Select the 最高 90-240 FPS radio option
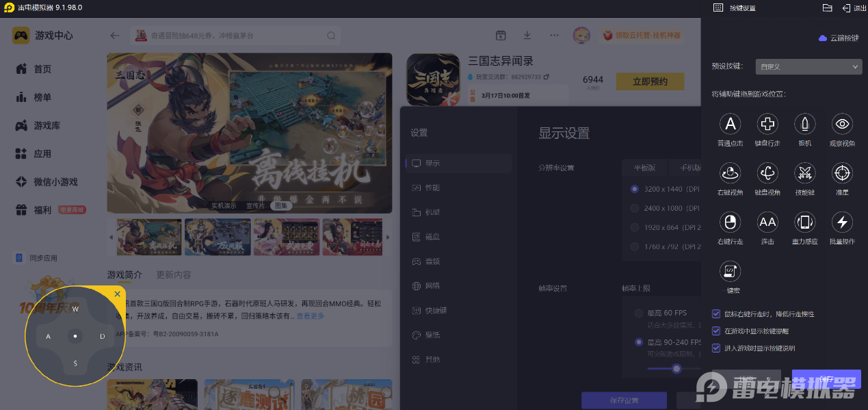Screen dimensions: 868x410 [x=639, y=342]
